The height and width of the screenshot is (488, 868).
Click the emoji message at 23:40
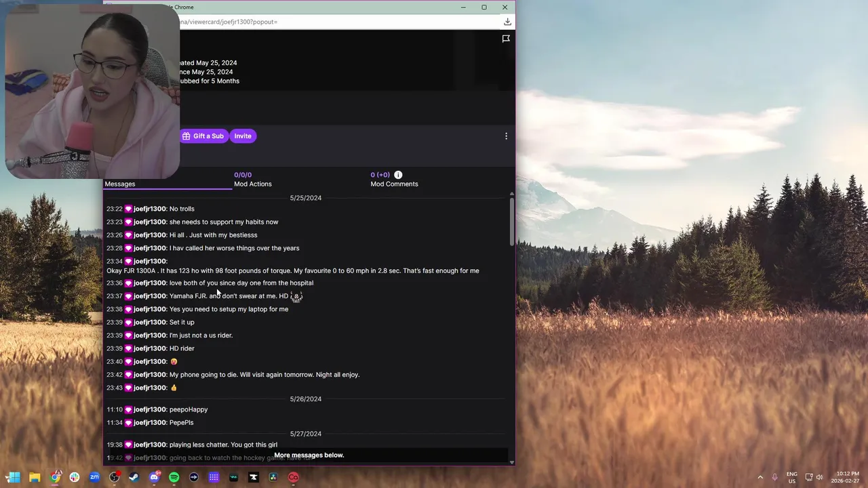pos(174,361)
